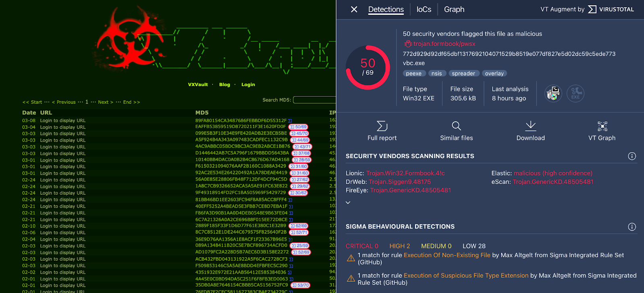Open the 37/68 VirusTotal badge
This screenshot has height=293, width=644.
(x=301, y=153)
